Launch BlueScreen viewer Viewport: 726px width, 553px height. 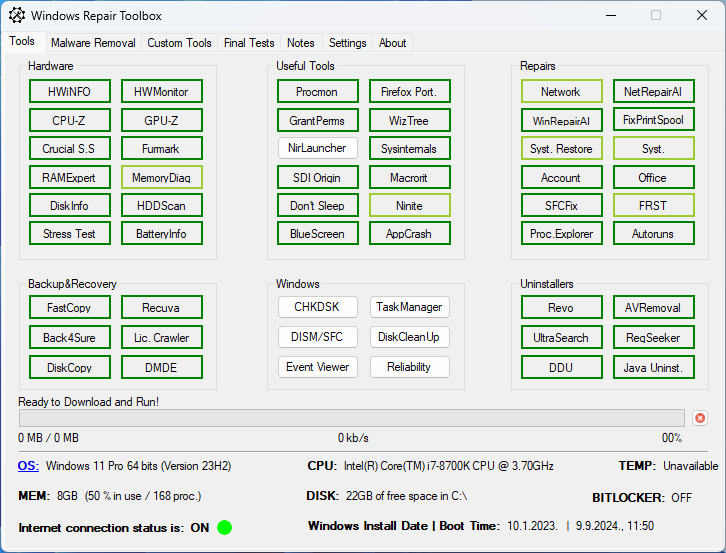(x=318, y=233)
